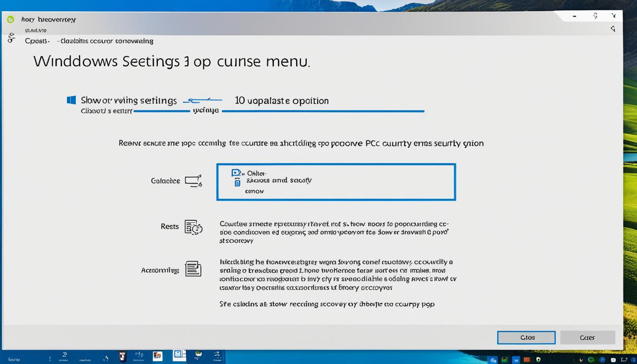This screenshot has width=637, height=364.
Task: Switch to the '10 uapalaste opoition' tab
Action: (282, 100)
